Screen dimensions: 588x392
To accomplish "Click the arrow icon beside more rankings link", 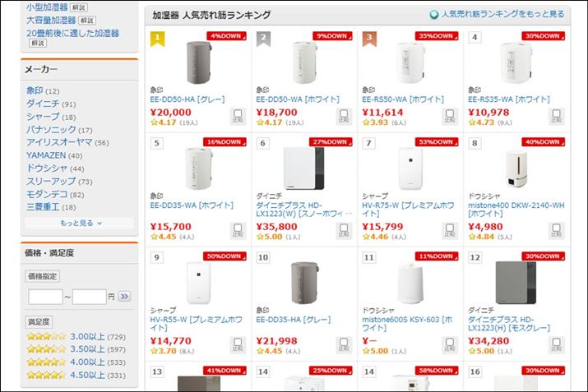I will coord(434,15).
